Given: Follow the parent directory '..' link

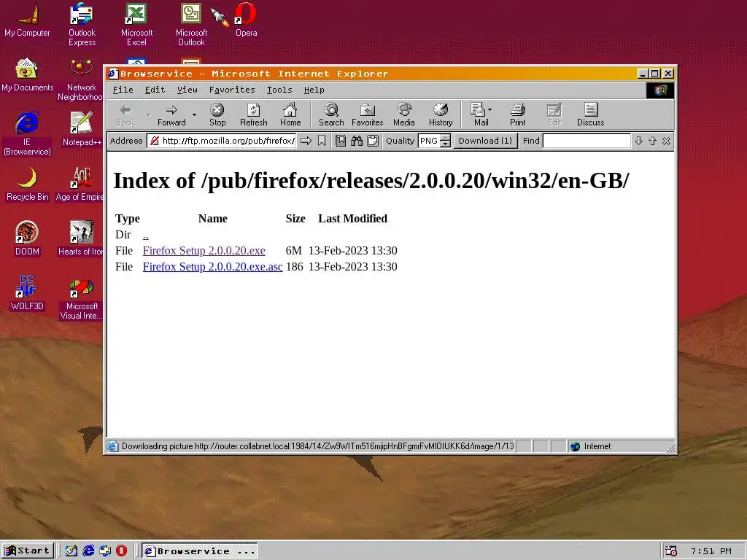Looking at the screenshot, I should pos(146,235).
